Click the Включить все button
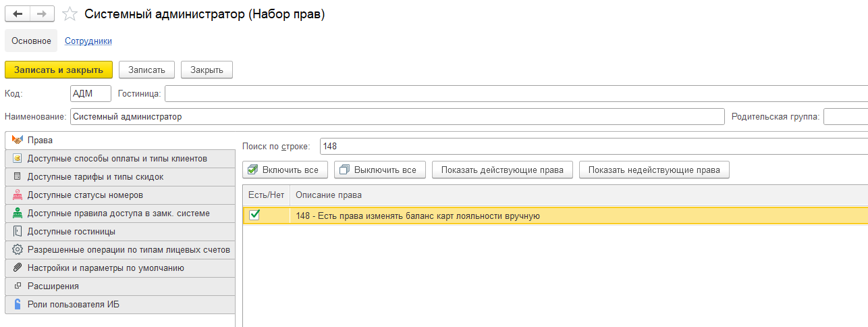The height and width of the screenshot is (327, 868). 285,170
